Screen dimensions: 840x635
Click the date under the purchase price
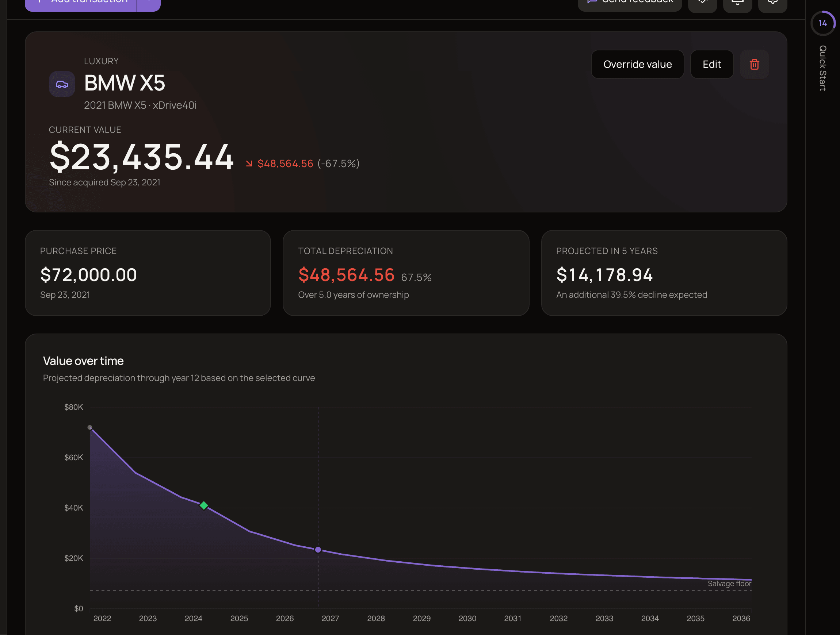pyautogui.click(x=65, y=295)
